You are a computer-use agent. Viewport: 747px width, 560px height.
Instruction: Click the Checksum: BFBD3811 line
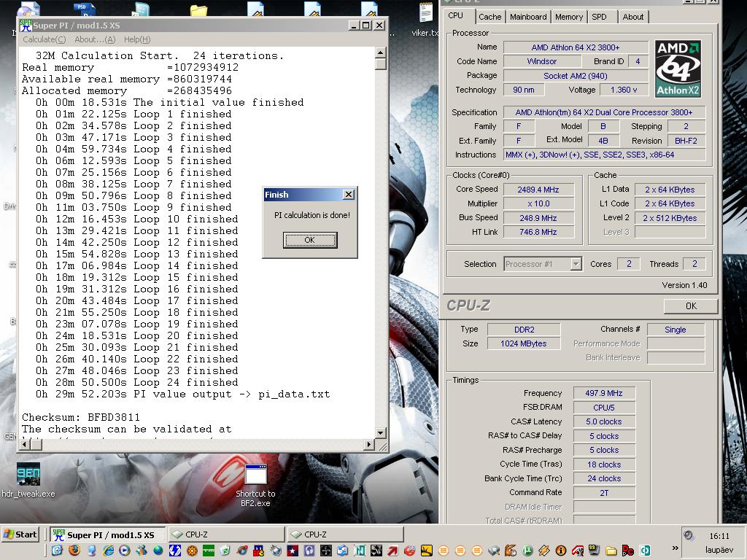tap(81, 417)
